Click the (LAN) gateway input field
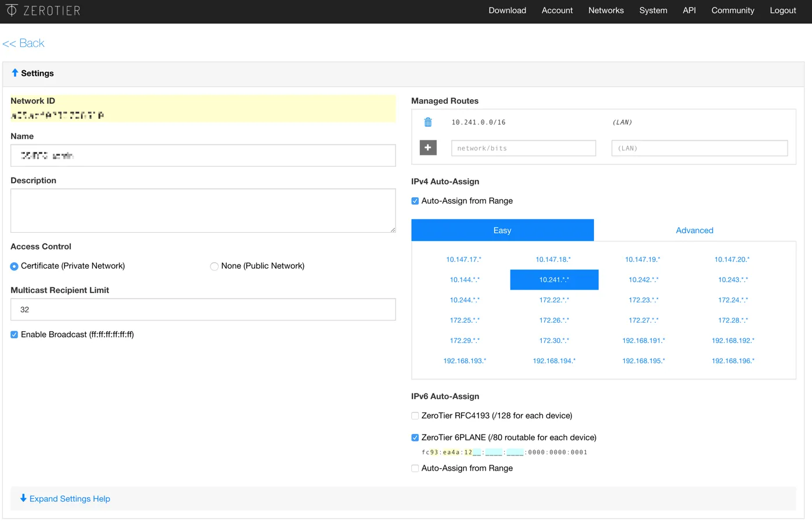The image size is (812, 521). click(x=699, y=148)
